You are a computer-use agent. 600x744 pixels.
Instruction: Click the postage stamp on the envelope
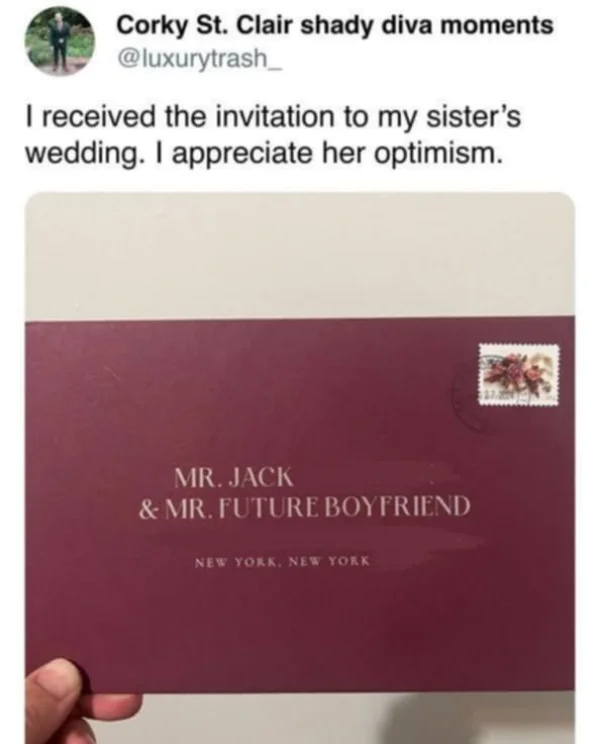coord(518,372)
